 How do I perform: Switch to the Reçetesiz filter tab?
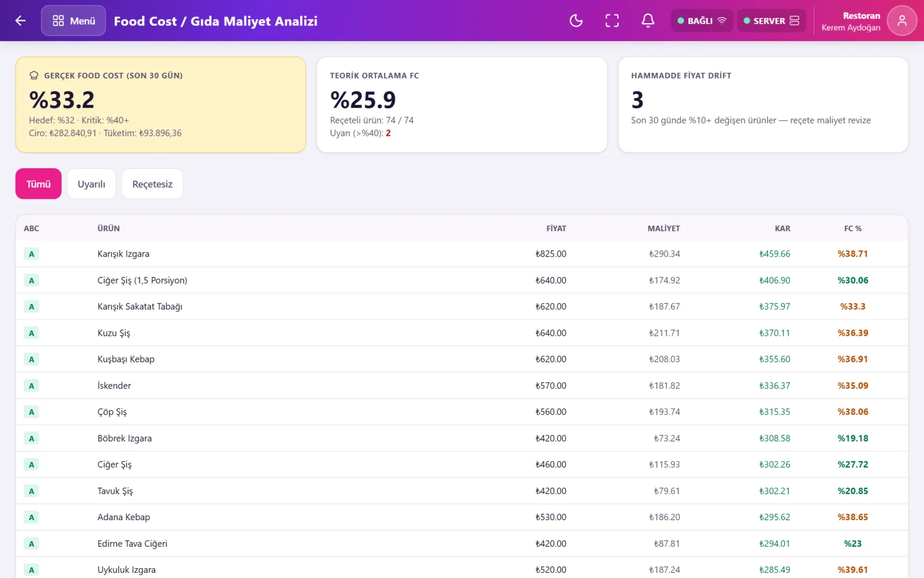tap(152, 184)
